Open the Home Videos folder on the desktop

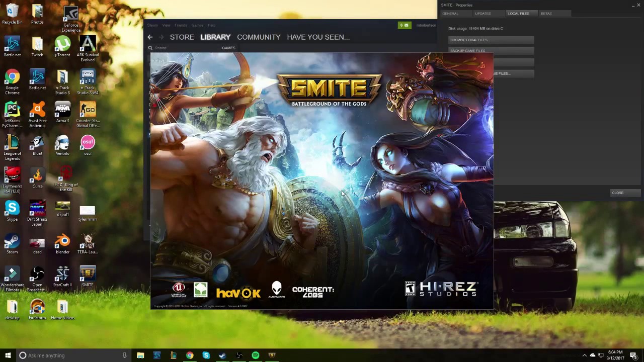pos(62,310)
